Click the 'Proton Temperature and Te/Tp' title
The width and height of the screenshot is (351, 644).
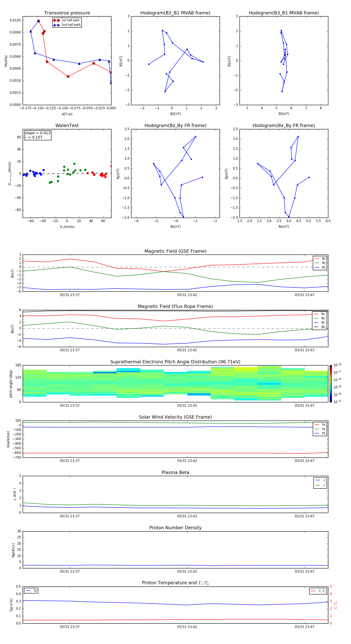click(x=175, y=583)
